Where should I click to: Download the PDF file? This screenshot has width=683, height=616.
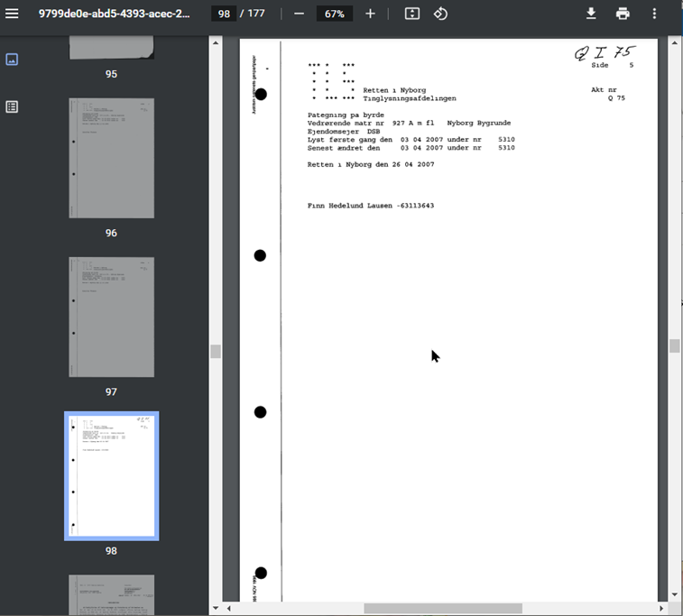click(591, 14)
